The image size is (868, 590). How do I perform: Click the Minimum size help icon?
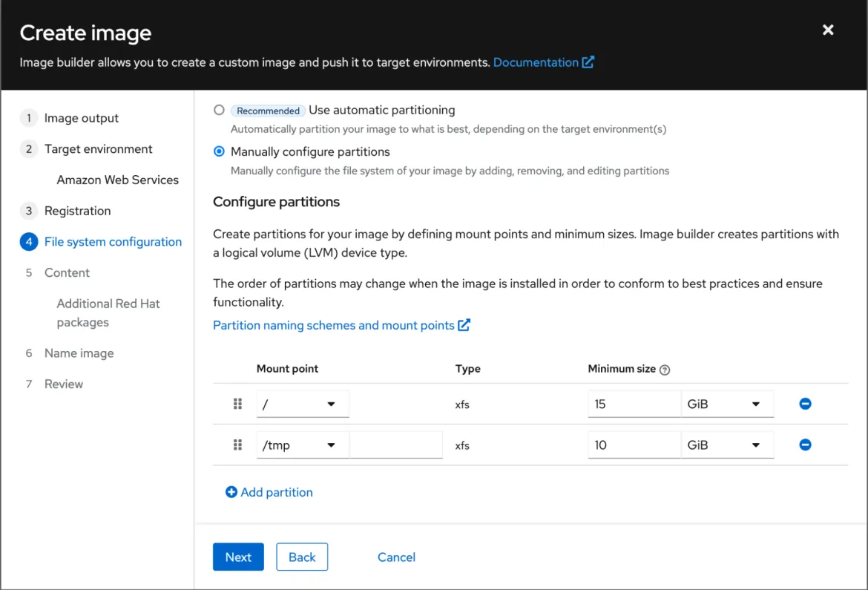(x=665, y=370)
